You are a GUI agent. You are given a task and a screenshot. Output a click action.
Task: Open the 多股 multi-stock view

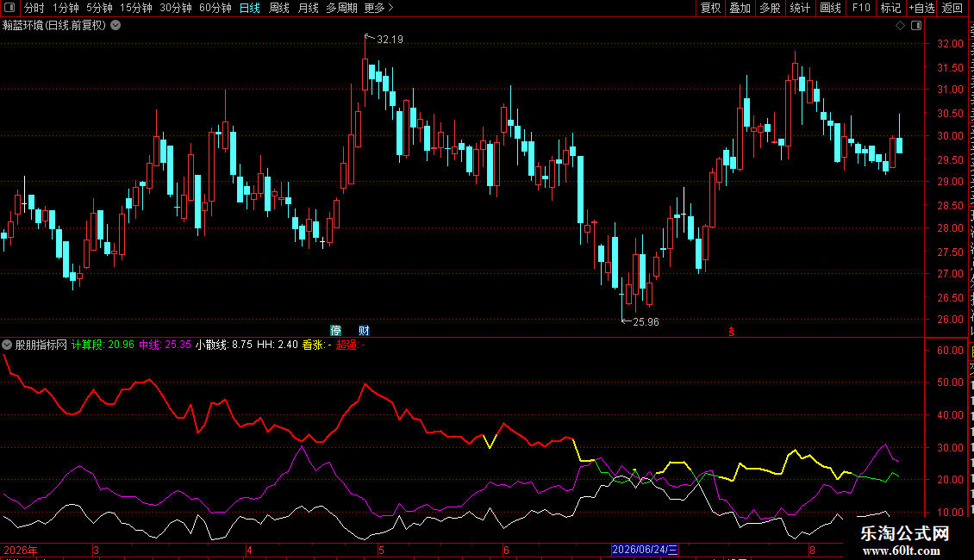click(771, 8)
